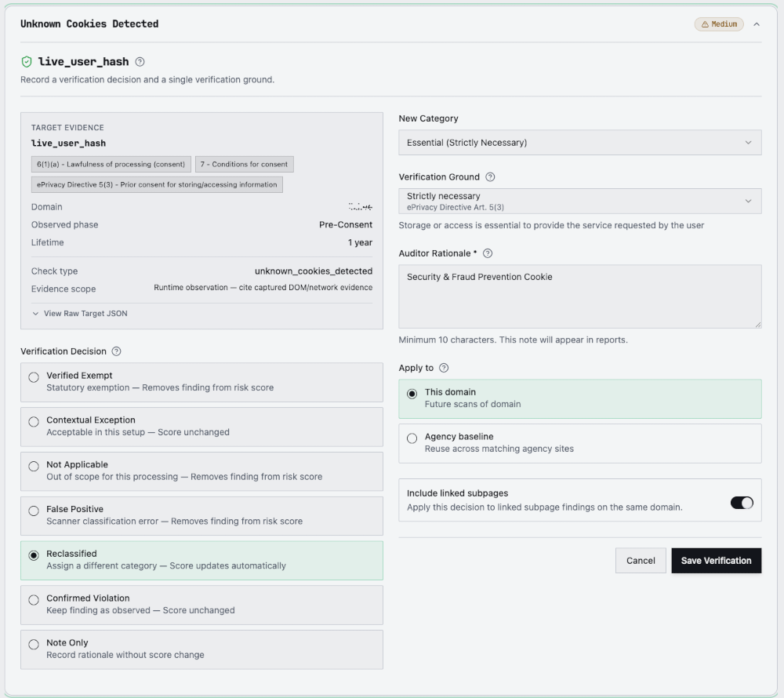Screen dimensions: 784x698
Task: Click the Unknown Cookies Detected heading
Action: pos(89,24)
